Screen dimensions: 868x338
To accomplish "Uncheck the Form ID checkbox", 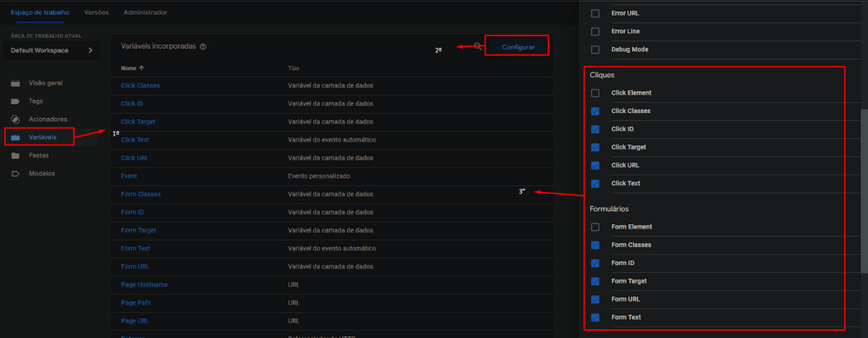I will [595, 263].
